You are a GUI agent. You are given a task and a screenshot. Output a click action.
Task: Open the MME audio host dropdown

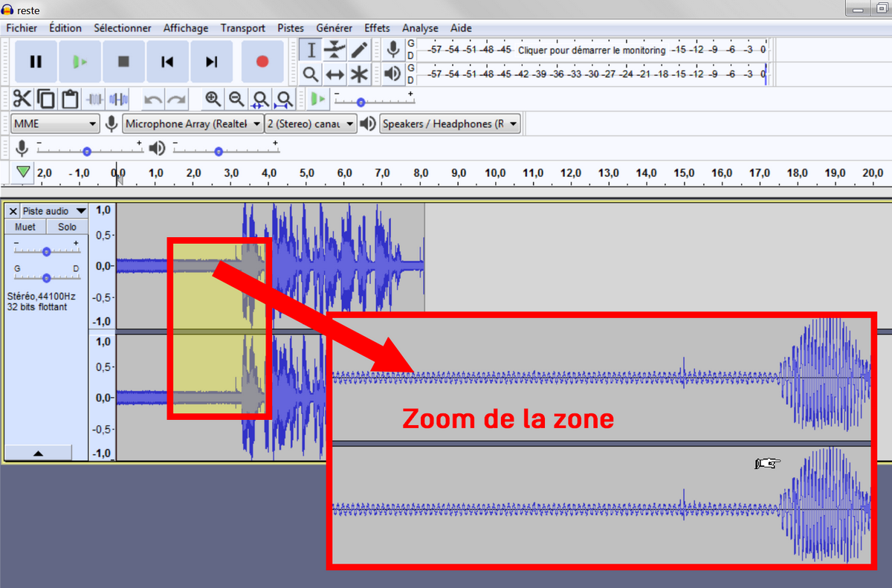[55, 123]
